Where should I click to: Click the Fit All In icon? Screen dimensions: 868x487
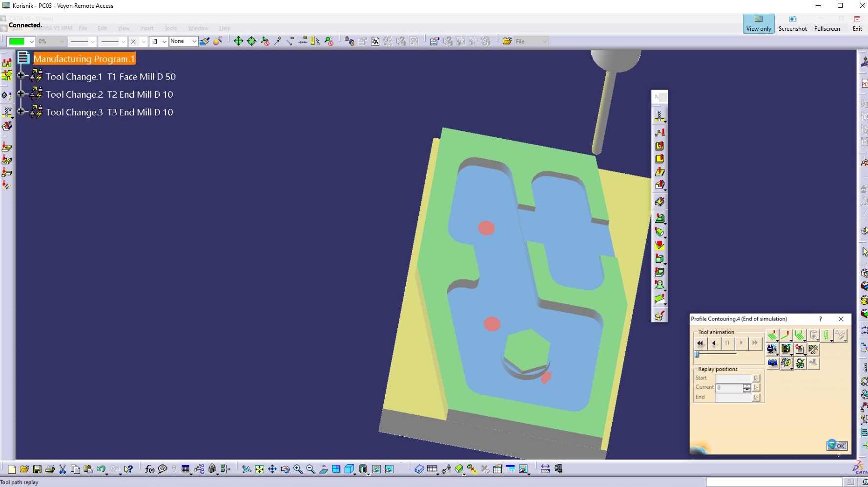[x=260, y=469]
